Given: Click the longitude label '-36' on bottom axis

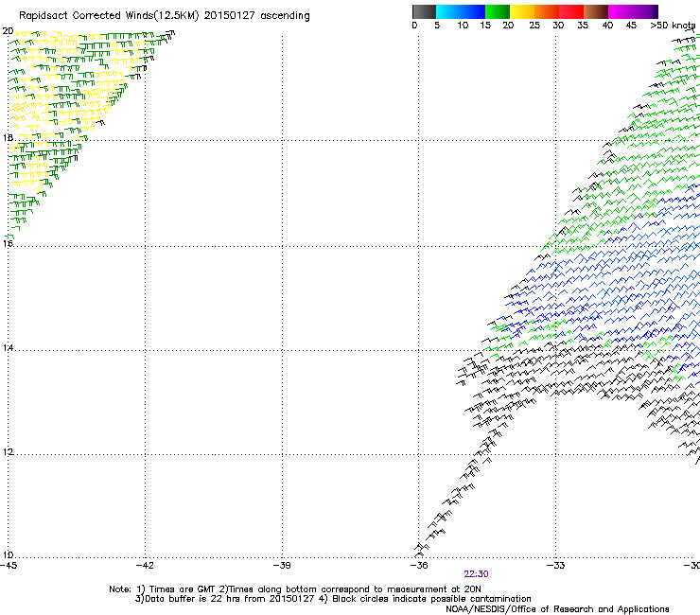Looking at the screenshot, I should click(x=419, y=566).
